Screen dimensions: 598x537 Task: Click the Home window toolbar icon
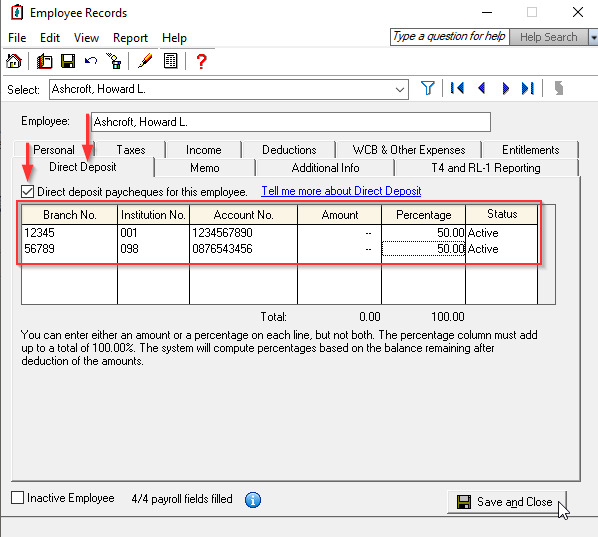click(14, 61)
